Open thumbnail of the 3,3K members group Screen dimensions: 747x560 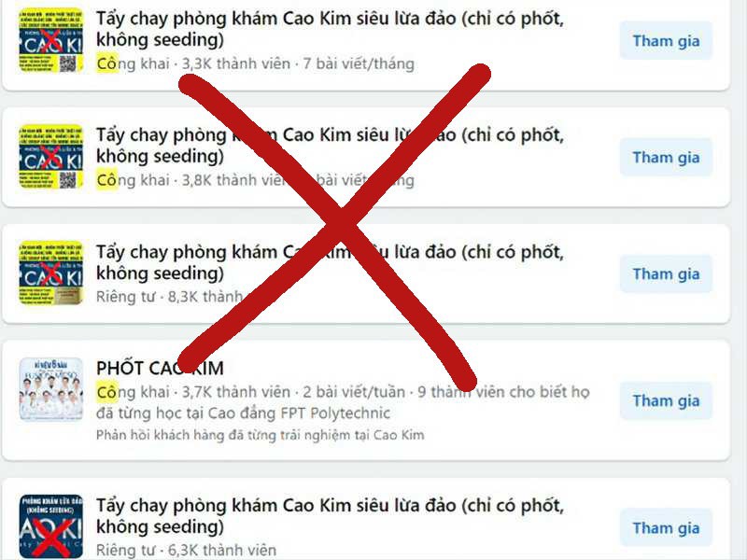coord(51,40)
